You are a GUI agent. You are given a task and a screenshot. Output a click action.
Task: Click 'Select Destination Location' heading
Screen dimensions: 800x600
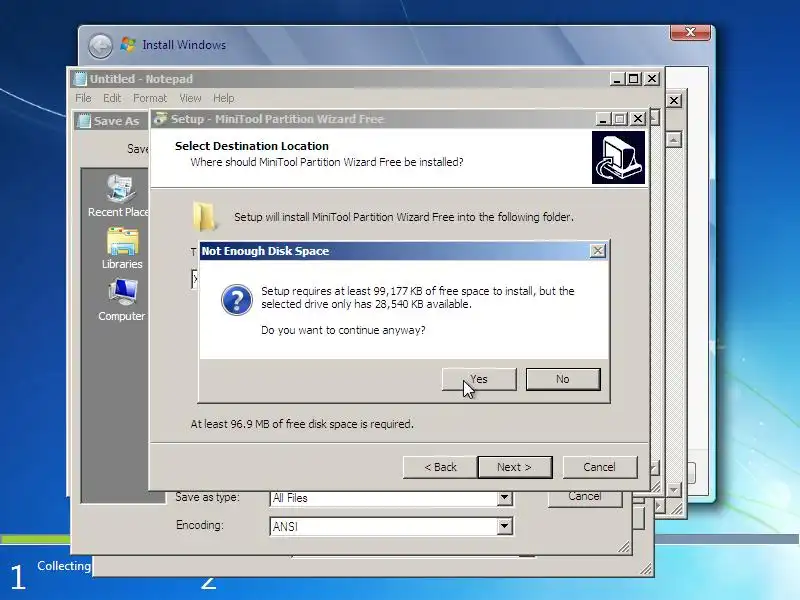tap(252, 146)
